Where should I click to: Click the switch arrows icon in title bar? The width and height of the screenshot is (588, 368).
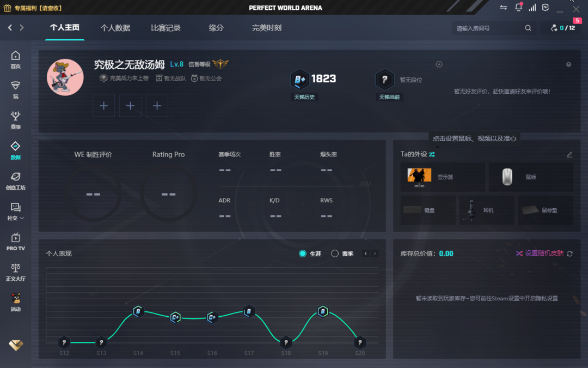(503, 8)
